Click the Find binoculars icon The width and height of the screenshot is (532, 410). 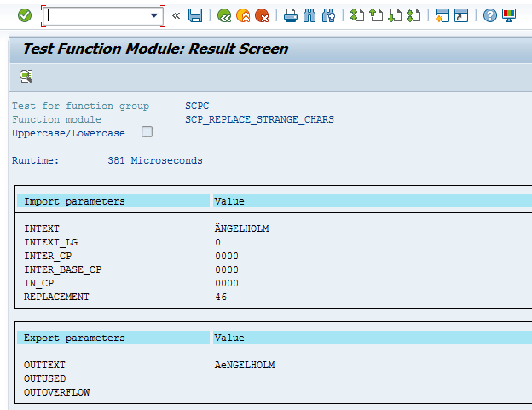[309, 15]
